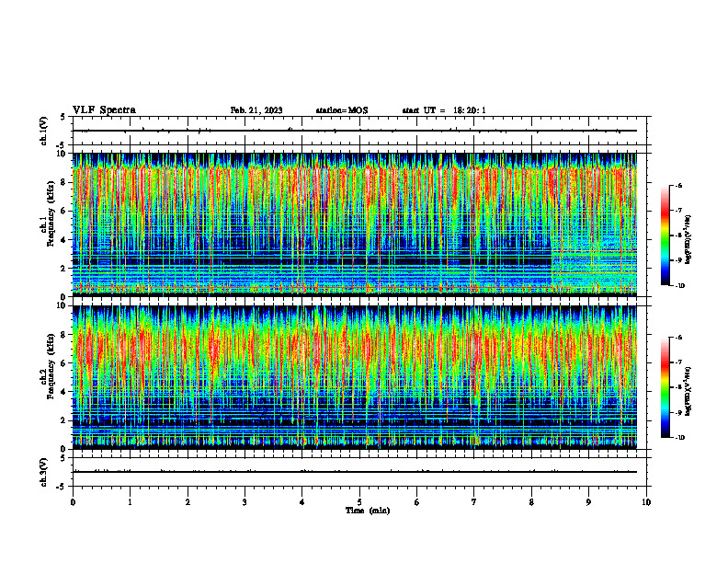Viewport: 728px width, 563px height.
Task: Click the ch.2 spectrogram panel
Action: 355,377
